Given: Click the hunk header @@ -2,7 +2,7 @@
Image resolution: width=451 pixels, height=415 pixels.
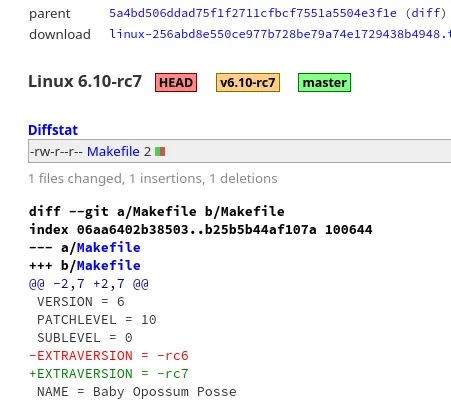Looking at the screenshot, I should [89, 284].
